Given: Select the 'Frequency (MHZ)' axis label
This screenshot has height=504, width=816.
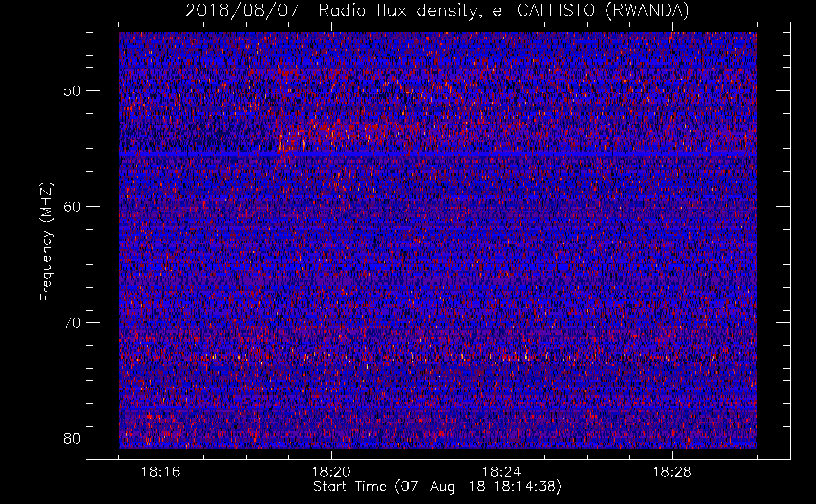Looking at the screenshot, I should click(x=46, y=242).
